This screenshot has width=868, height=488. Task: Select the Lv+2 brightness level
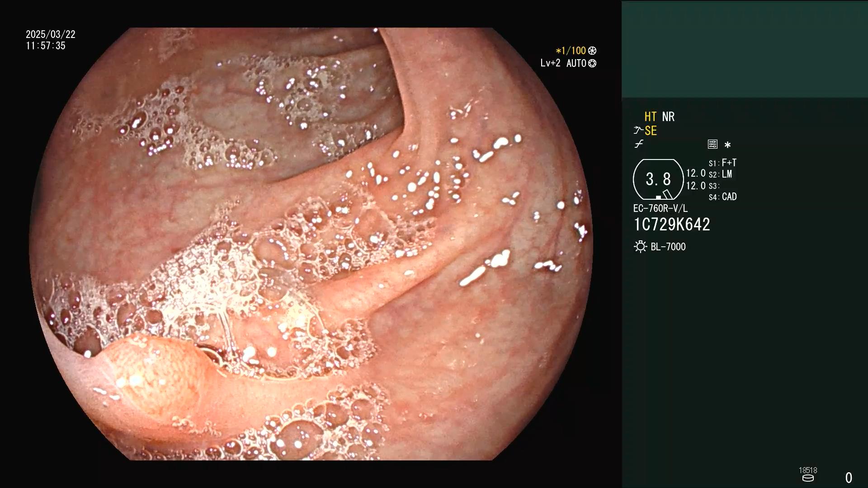tap(550, 63)
